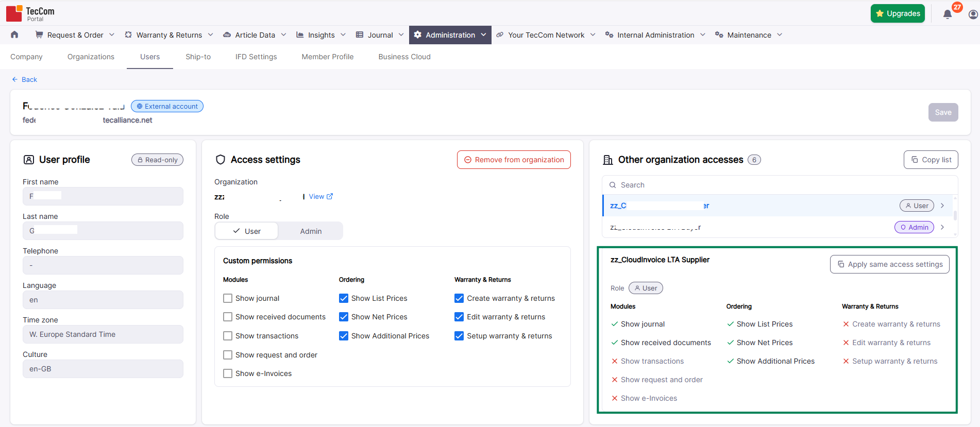Click the Administration gear icon

coord(418,35)
